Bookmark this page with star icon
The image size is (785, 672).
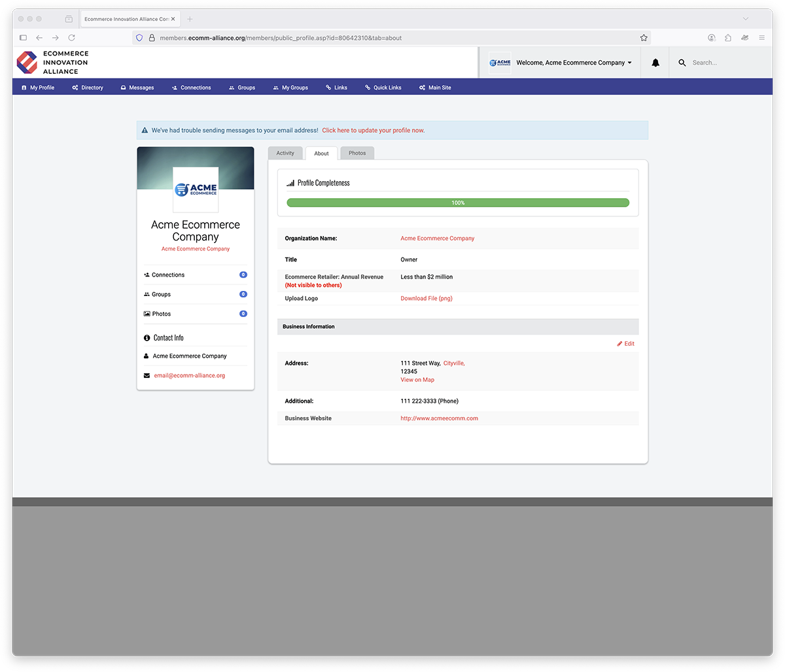point(644,38)
